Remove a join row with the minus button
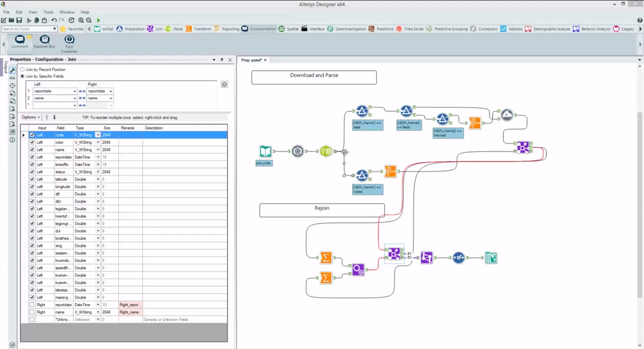 224,84
